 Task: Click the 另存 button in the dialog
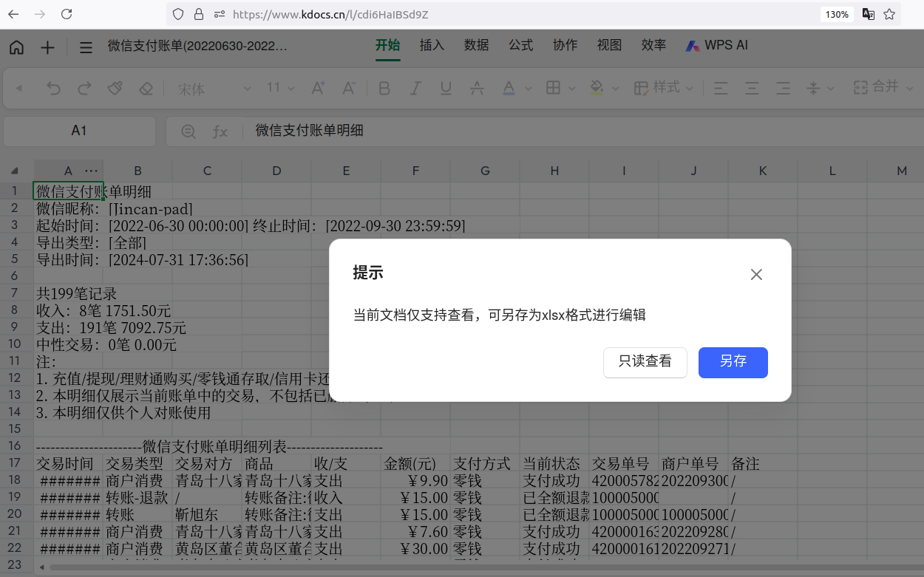[733, 362]
